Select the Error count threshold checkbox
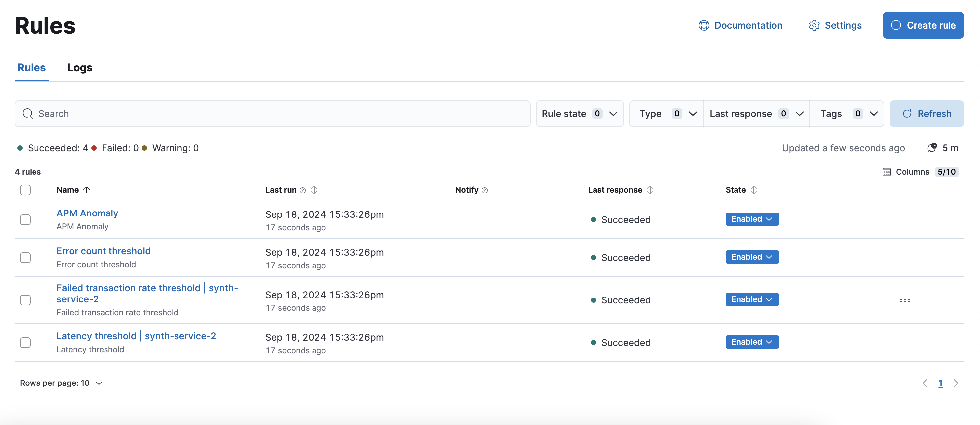 tap(25, 257)
